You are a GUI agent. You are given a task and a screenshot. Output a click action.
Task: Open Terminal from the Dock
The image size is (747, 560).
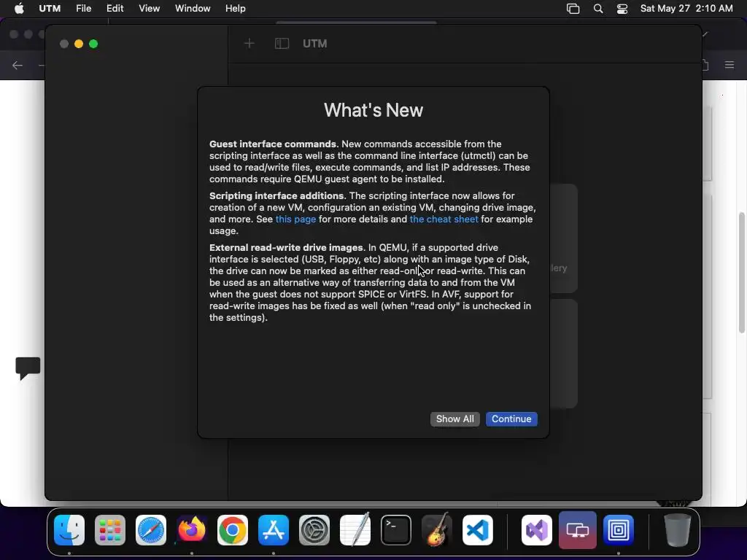[396, 530]
